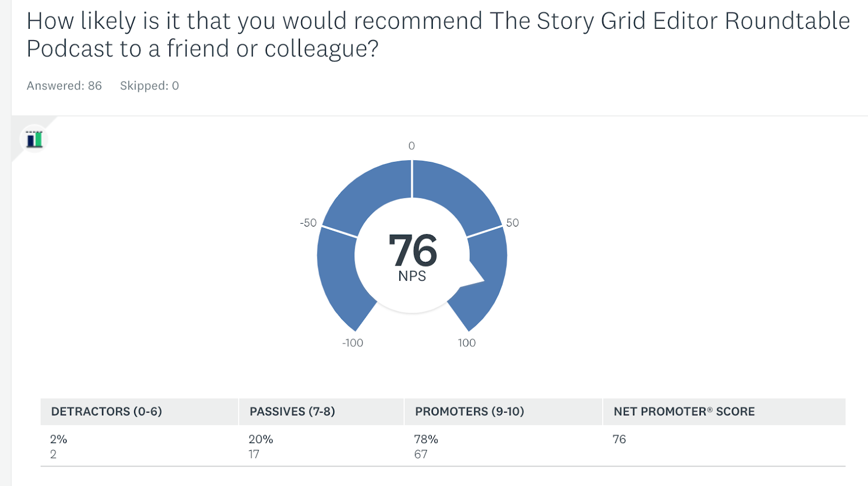The image size is (868, 486).
Task: Select the Detractors (0-6) column header
Action: (x=106, y=412)
